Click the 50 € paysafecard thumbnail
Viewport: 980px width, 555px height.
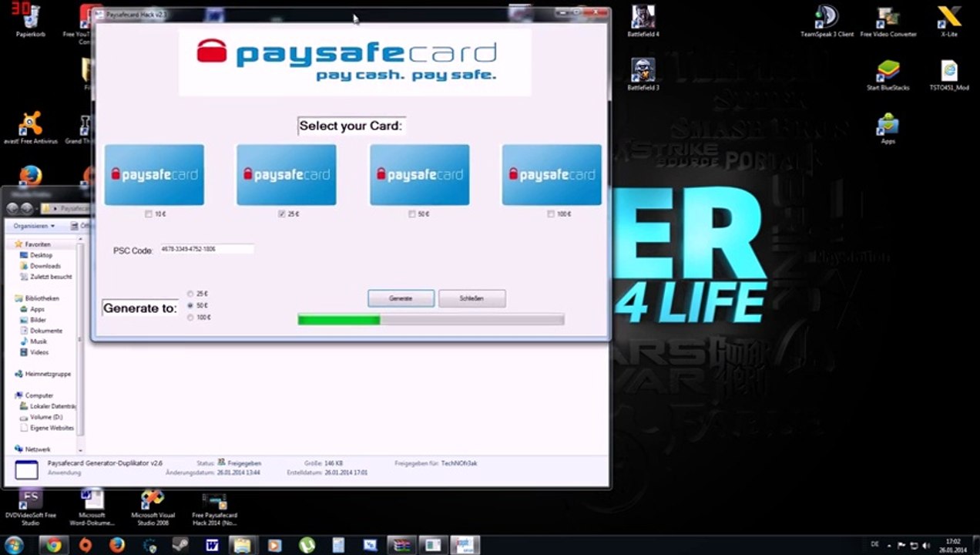[x=419, y=175]
